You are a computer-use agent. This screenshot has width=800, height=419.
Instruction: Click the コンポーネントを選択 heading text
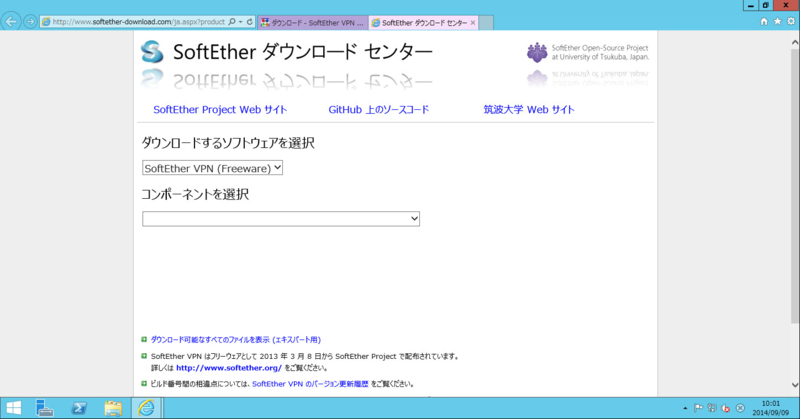coord(195,194)
